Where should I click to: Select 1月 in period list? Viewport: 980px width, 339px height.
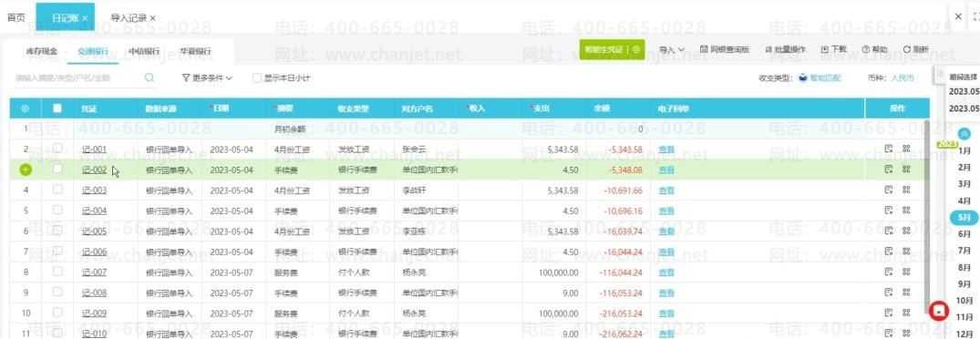[965, 150]
